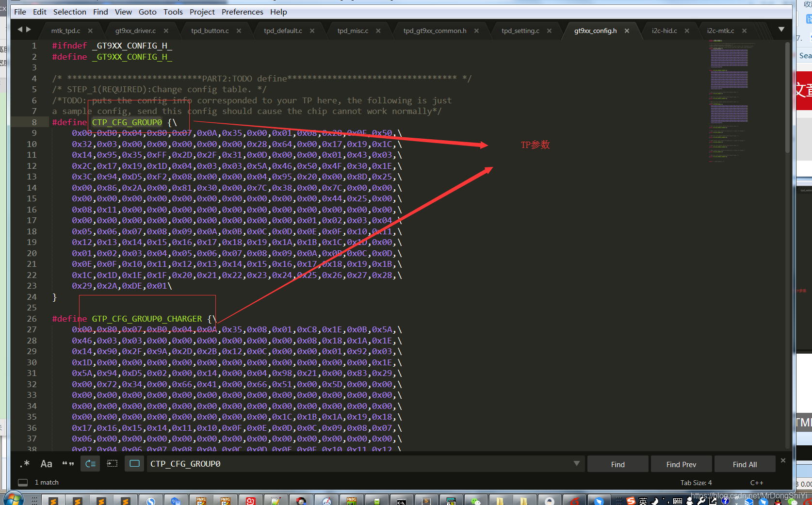
Task: Switch to the gt9xx_driver.c tab
Action: tap(135, 31)
